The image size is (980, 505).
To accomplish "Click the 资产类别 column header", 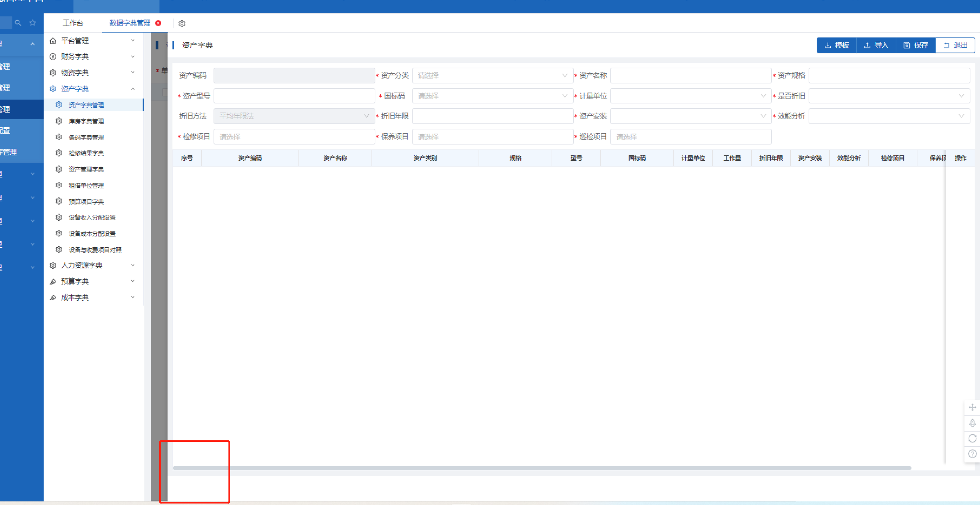I will (425, 158).
